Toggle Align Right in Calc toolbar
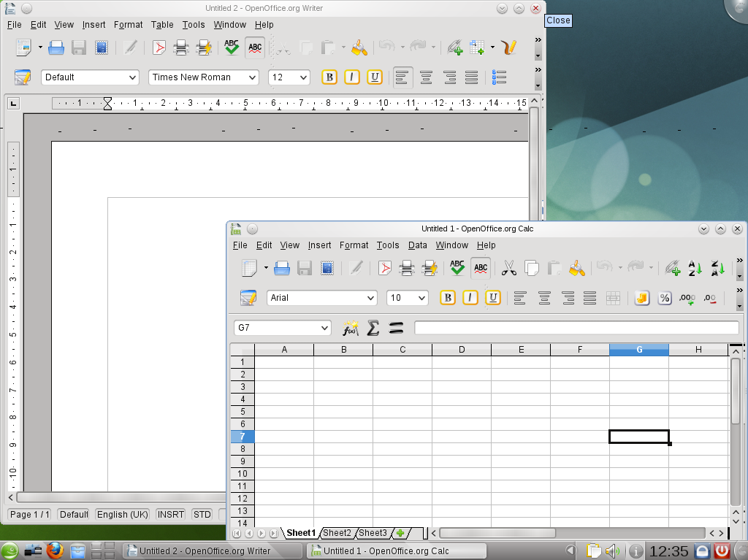748x560 pixels. [x=568, y=298]
